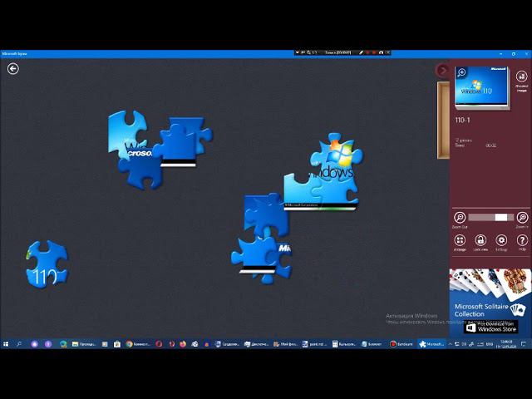Open Opera from the taskbar

(x=159, y=344)
